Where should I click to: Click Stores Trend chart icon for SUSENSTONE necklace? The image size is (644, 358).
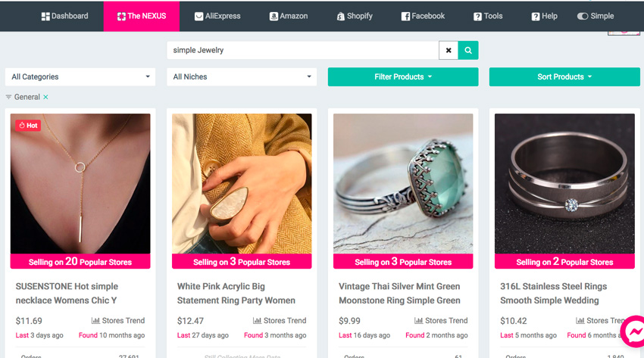click(x=96, y=321)
